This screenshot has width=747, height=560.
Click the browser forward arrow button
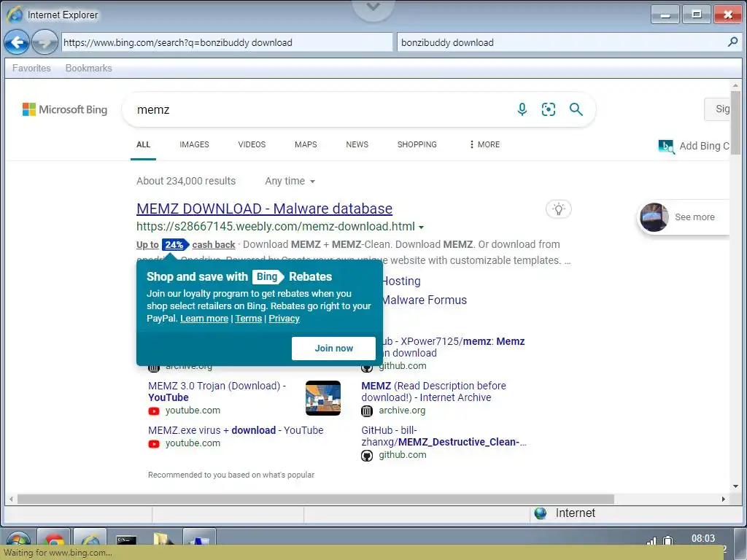click(x=44, y=42)
